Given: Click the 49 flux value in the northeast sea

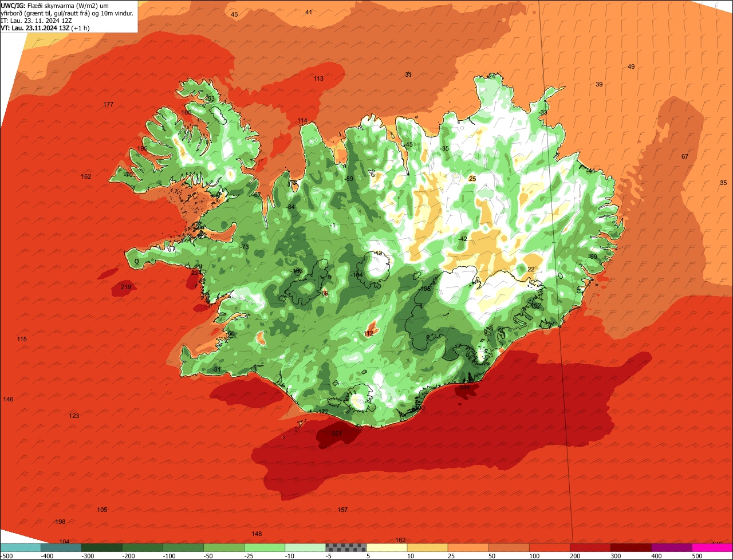Looking at the screenshot, I should click(x=631, y=66).
